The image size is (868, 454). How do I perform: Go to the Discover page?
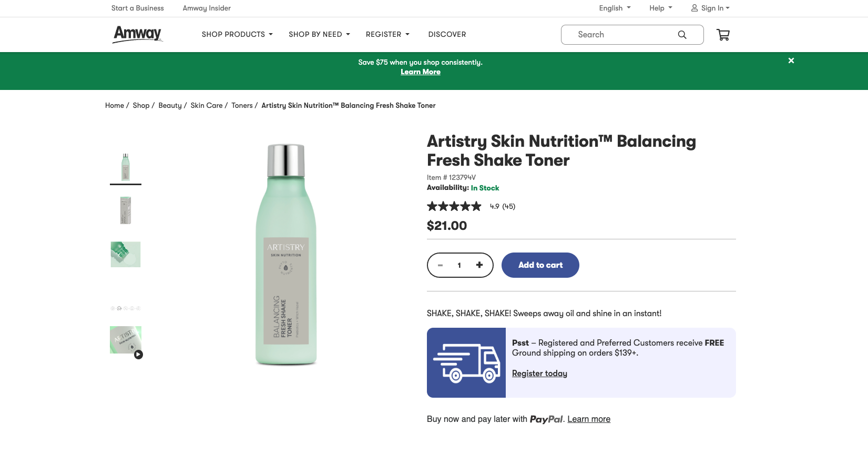tap(447, 34)
